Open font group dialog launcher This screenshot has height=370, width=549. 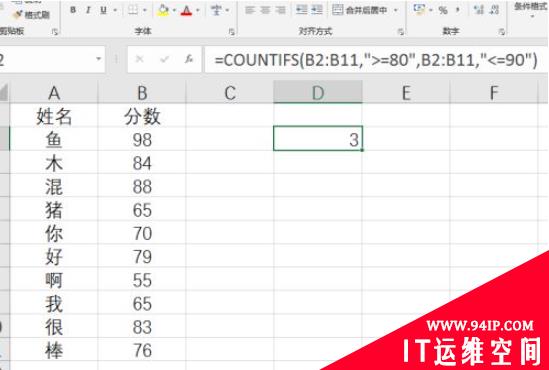231,32
